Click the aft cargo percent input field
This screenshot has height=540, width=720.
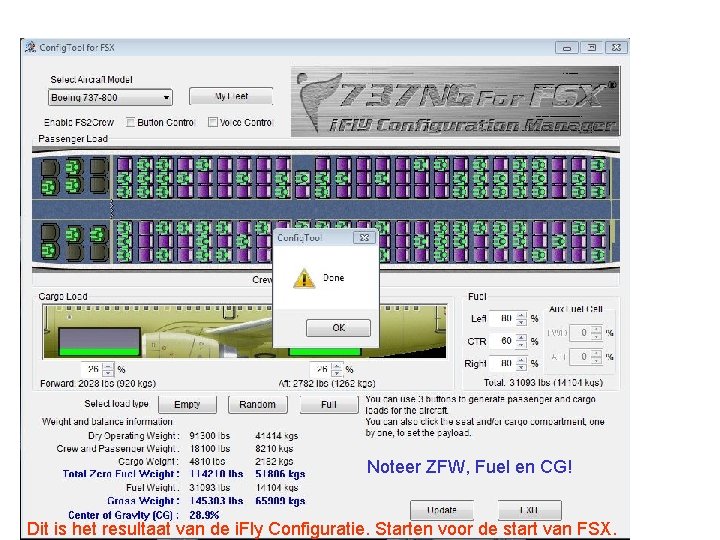[x=321, y=369]
